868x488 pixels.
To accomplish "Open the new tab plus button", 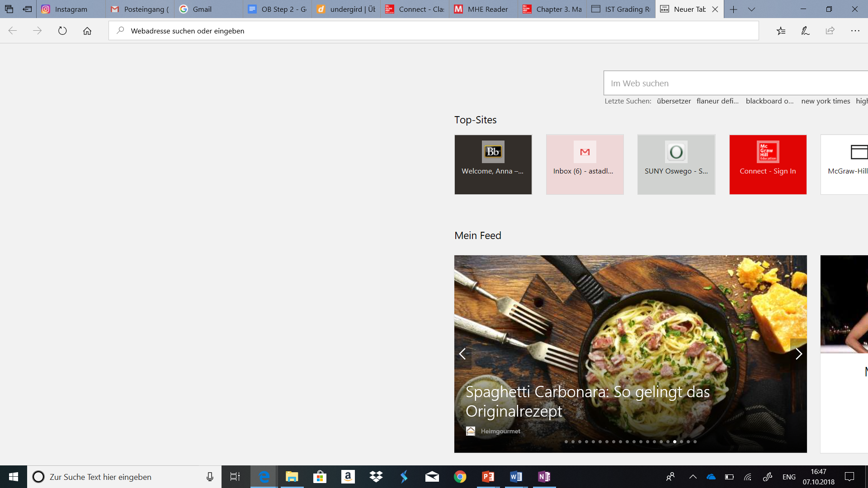I will pyautogui.click(x=733, y=9).
